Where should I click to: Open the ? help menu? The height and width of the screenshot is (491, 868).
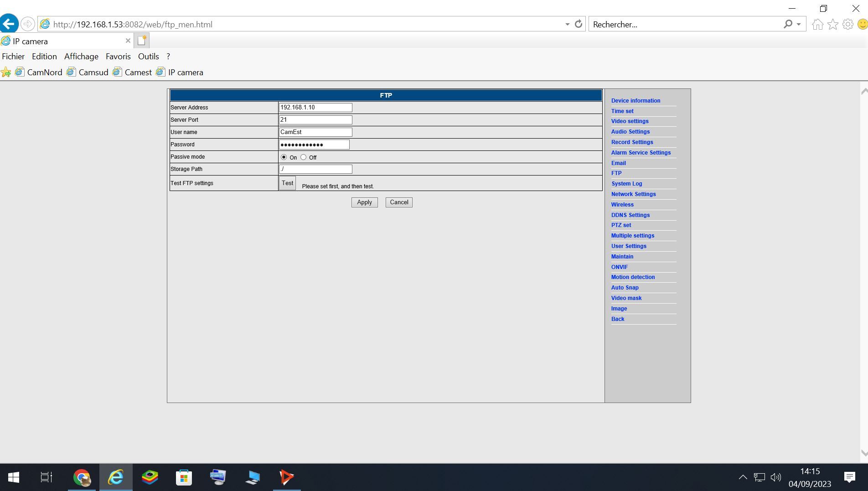[x=168, y=57]
